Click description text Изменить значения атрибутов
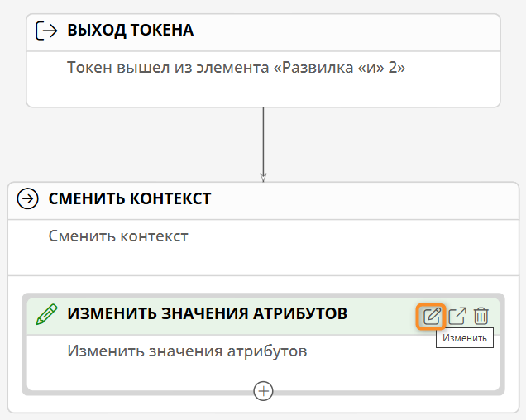Screen dimensions: 526x420 tap(187, 351)
